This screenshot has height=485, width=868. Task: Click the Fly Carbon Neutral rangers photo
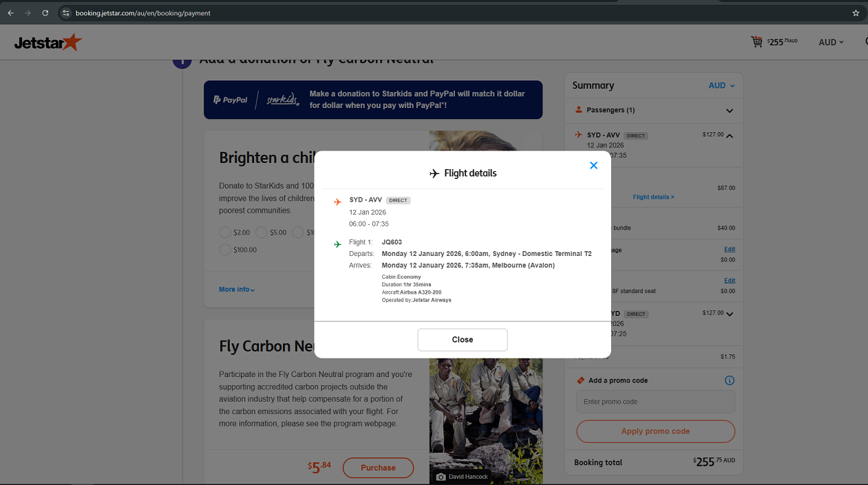(486, 420)
